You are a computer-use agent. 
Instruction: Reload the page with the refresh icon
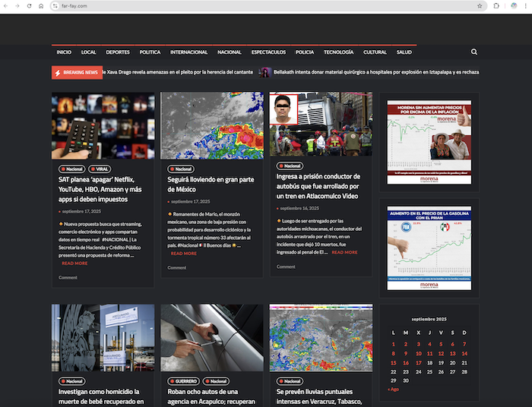pos(29,5)
